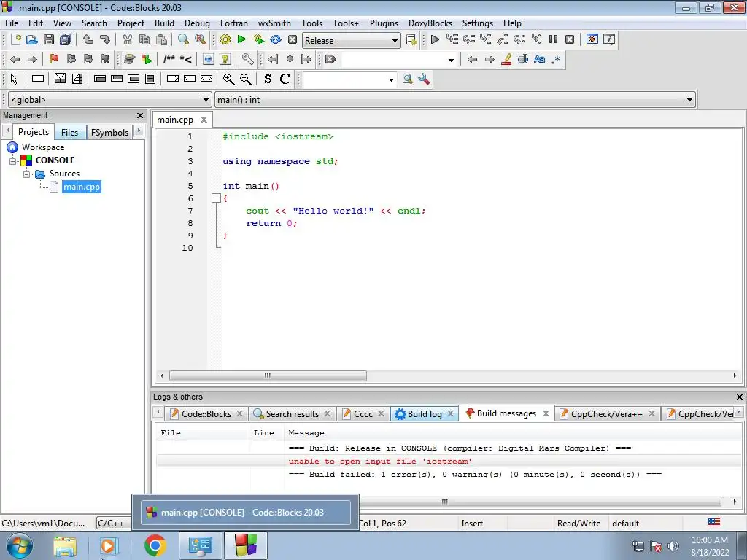
Task: Select the iostream error message row
Action: tap(449, 461)
